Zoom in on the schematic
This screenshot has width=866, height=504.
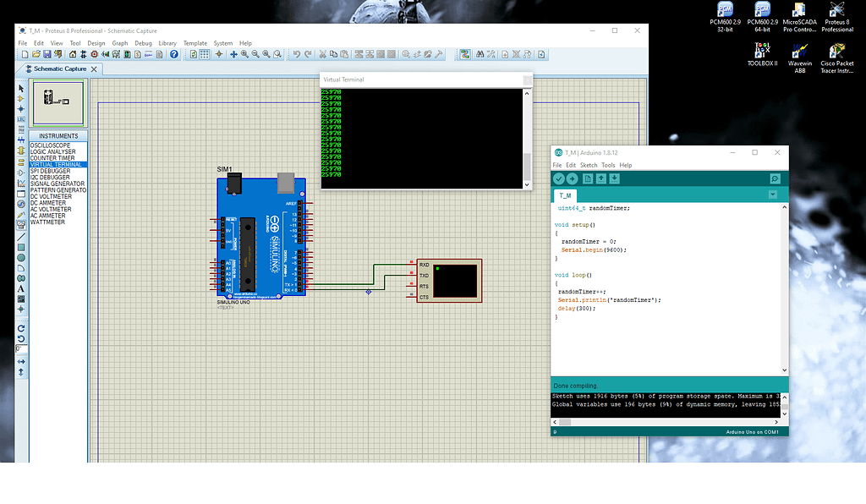245,52
